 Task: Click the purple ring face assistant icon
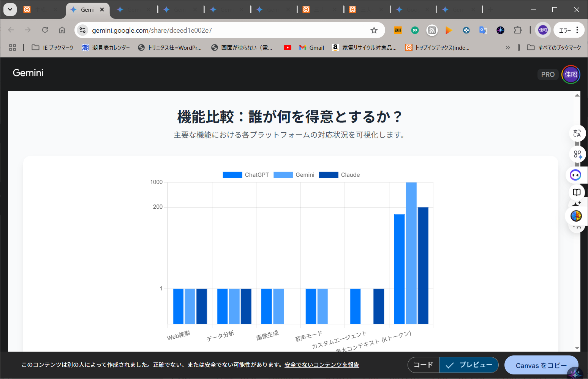pos(575,175)
